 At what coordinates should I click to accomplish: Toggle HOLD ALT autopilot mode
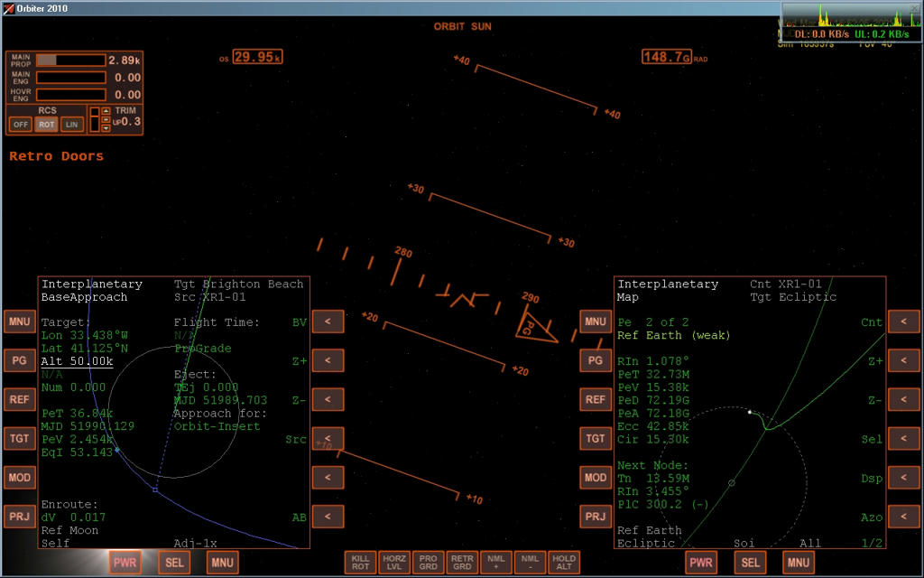(x=564, y=562)
